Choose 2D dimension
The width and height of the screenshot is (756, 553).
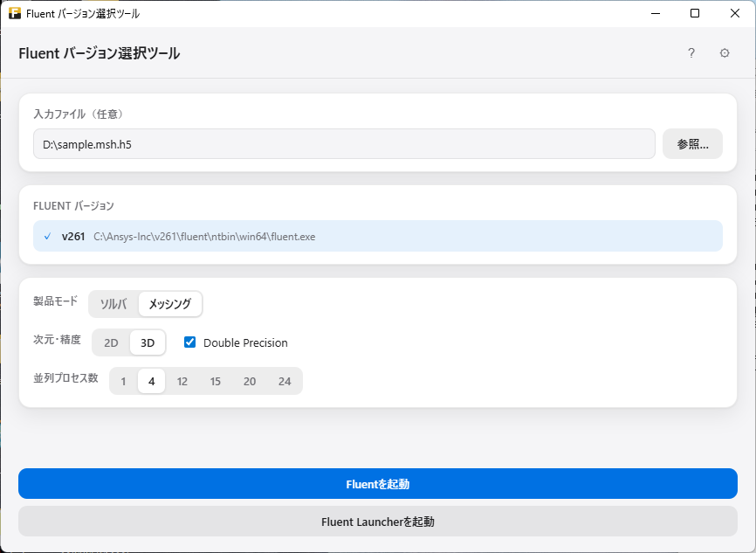pos(111,342)
